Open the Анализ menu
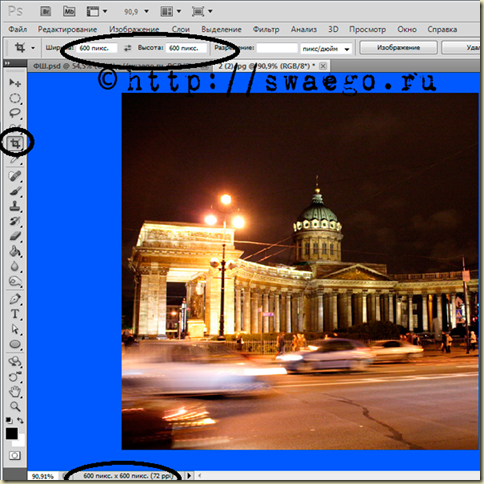484x484 pixels. click(x=304, y=29)
